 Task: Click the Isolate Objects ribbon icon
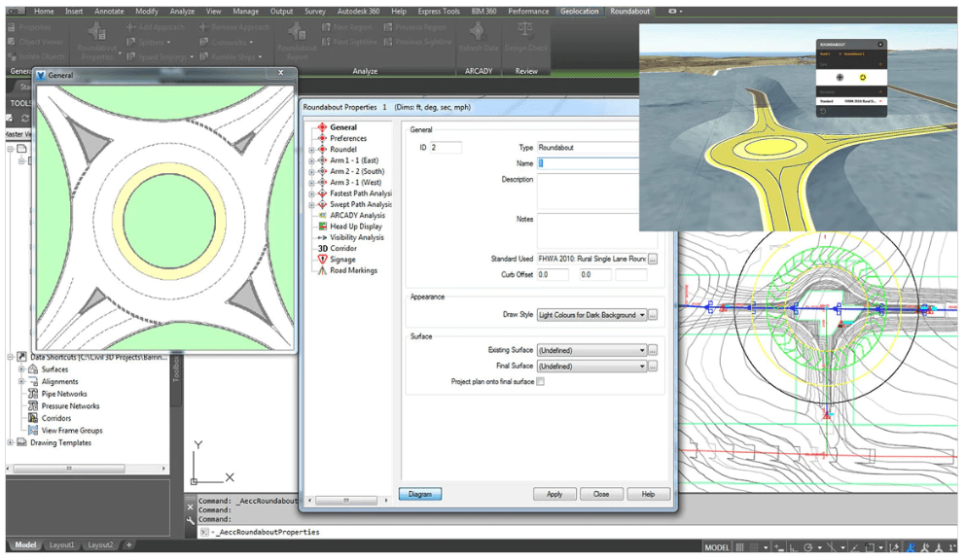point(12,56)
